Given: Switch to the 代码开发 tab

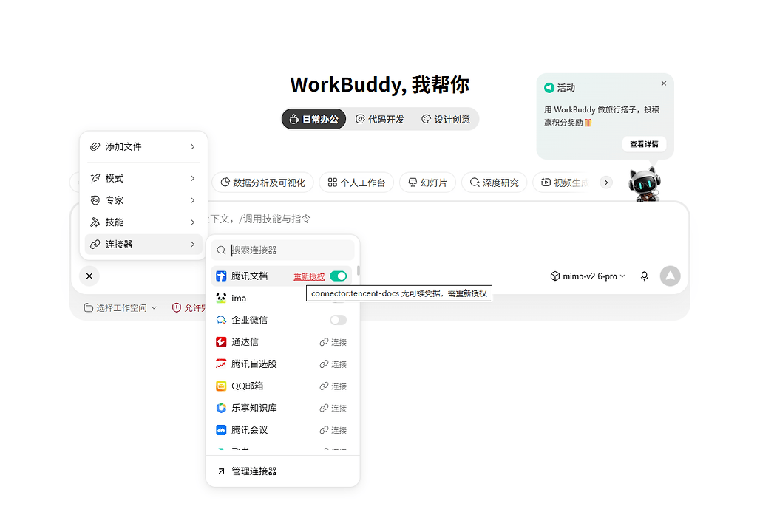Looking at the screenshot, I should 380,119.
